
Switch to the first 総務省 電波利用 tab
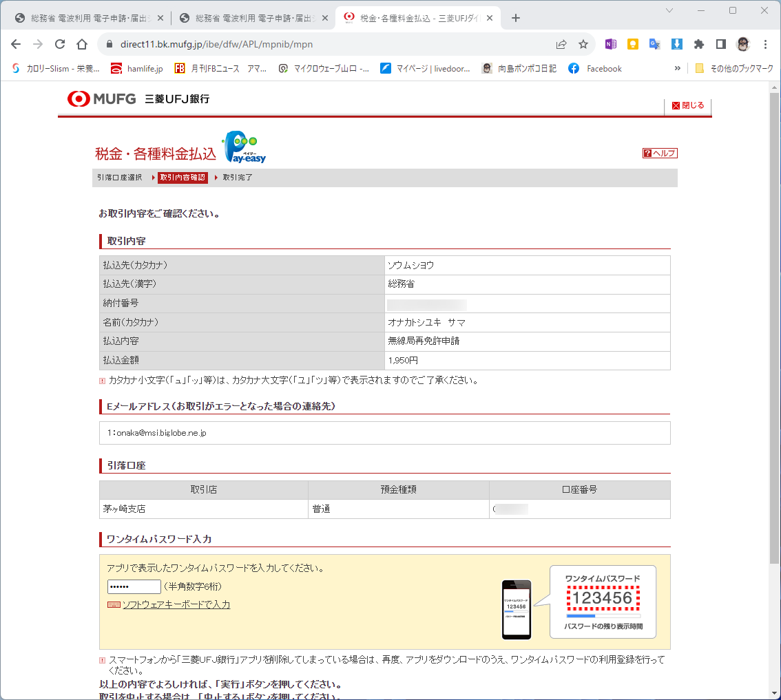[x=89, y=18]
